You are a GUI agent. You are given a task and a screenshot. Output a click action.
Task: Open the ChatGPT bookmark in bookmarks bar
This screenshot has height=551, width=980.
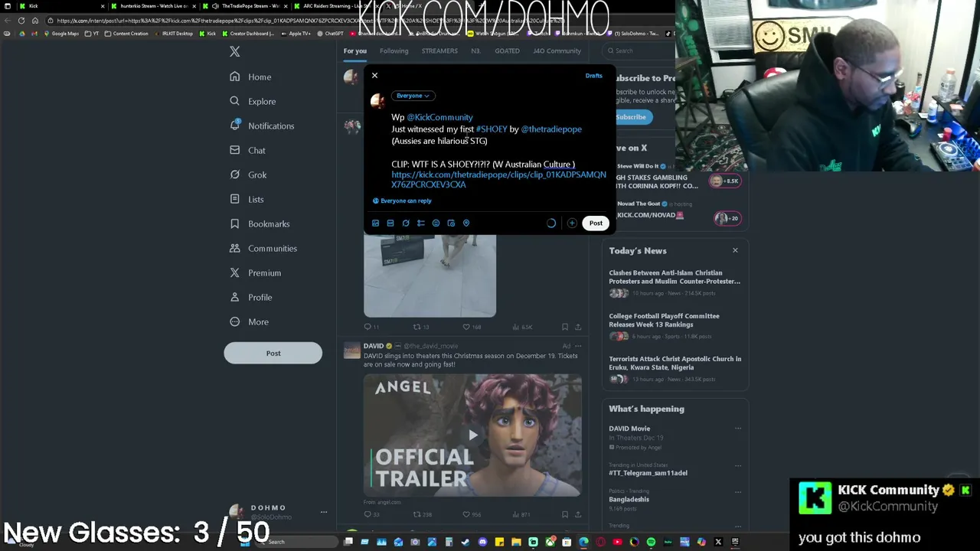point(330,34)
